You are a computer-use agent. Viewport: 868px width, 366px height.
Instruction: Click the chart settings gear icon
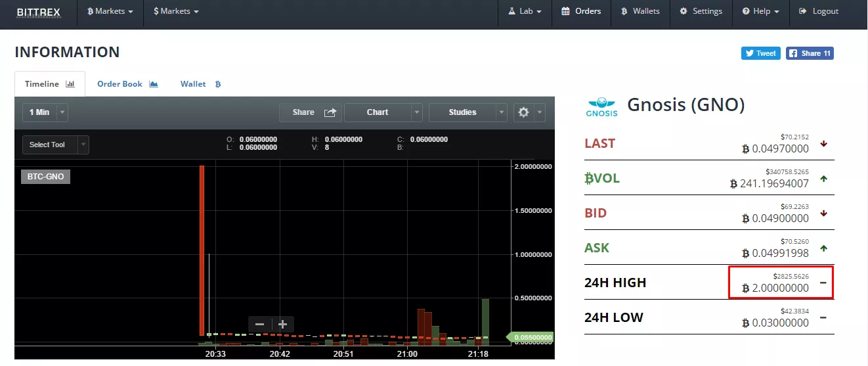[x=523, y=112]
